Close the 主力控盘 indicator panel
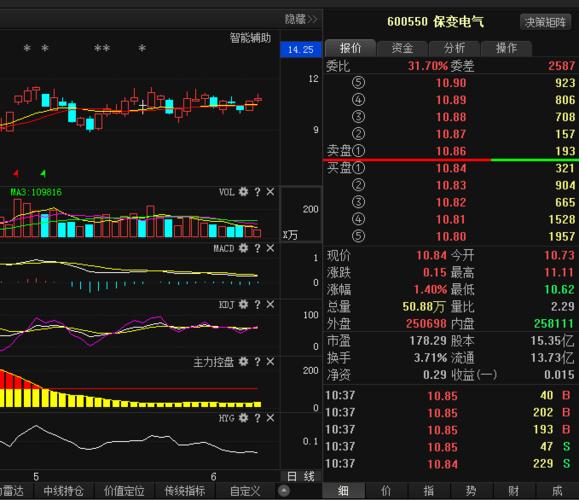The width and height of the screenshot is (579, 500). (270, 362)
